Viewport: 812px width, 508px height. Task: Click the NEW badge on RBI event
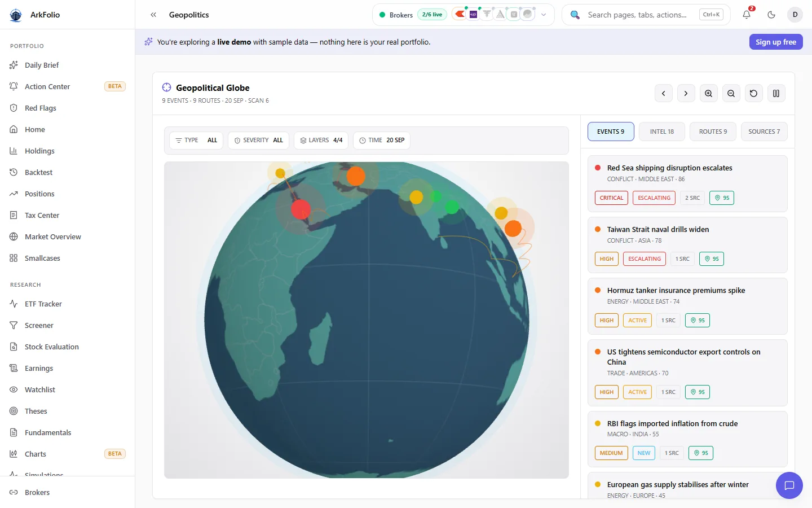(x=644, y=453)
